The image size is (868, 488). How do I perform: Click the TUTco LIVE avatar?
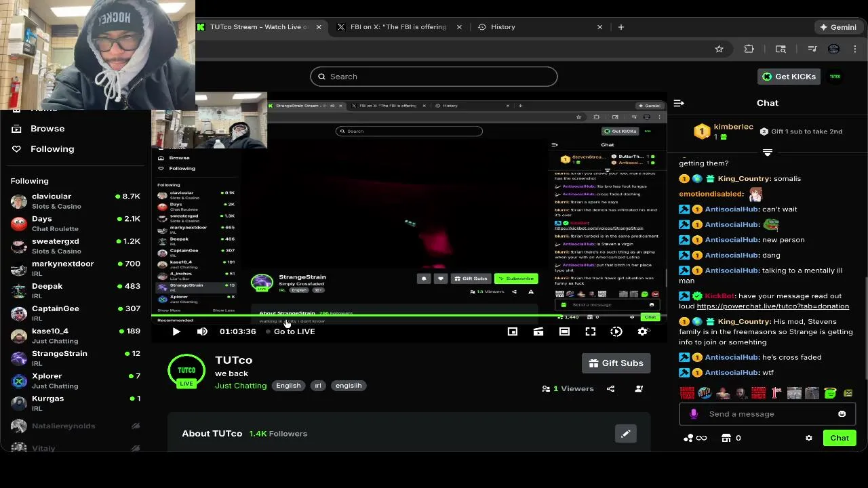pos(186,372)
